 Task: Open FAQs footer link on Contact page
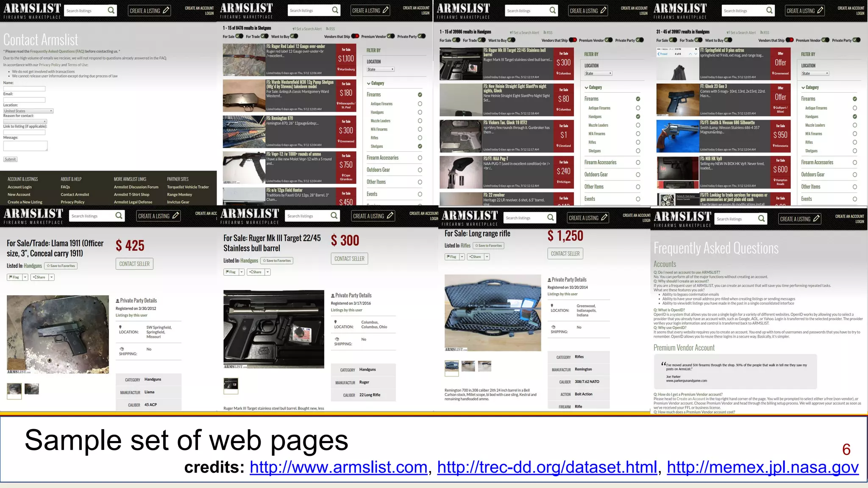click(x=65, y=187)
